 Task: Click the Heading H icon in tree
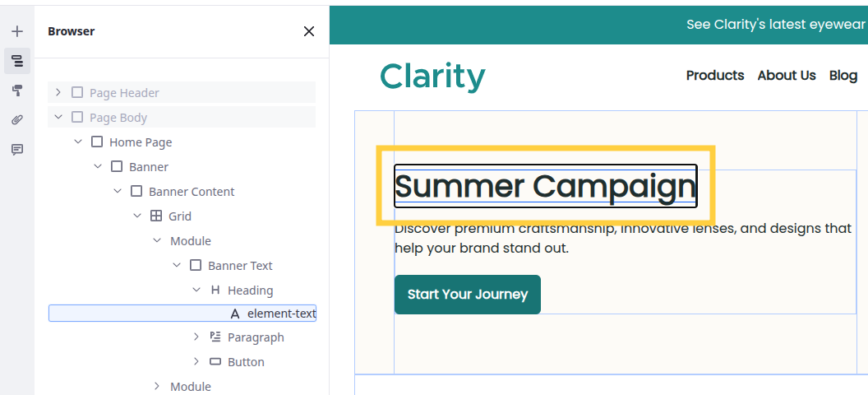[x=215, y=290]
